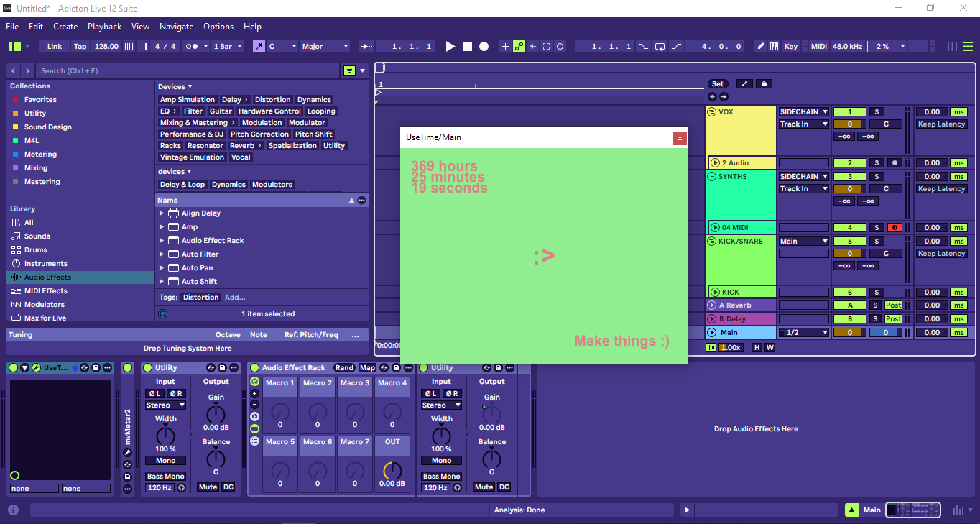Viewport: 980px width, 524px height.
Task: Open the Playback menu
Action: 104,27
